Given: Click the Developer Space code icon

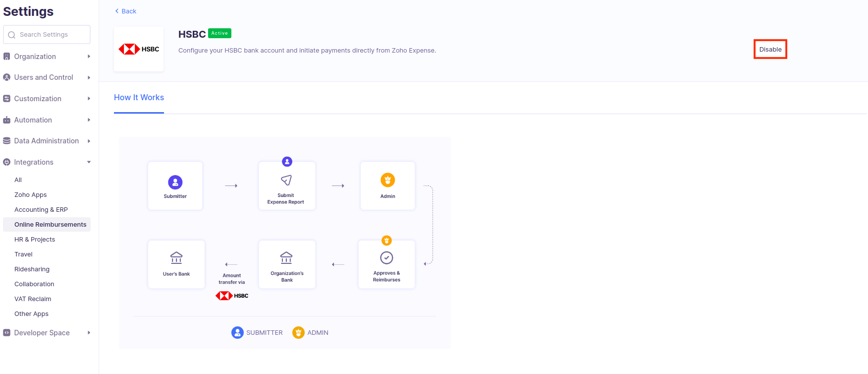Looking at the screenshot, I should pyautogui.click(x=7, y=333).
